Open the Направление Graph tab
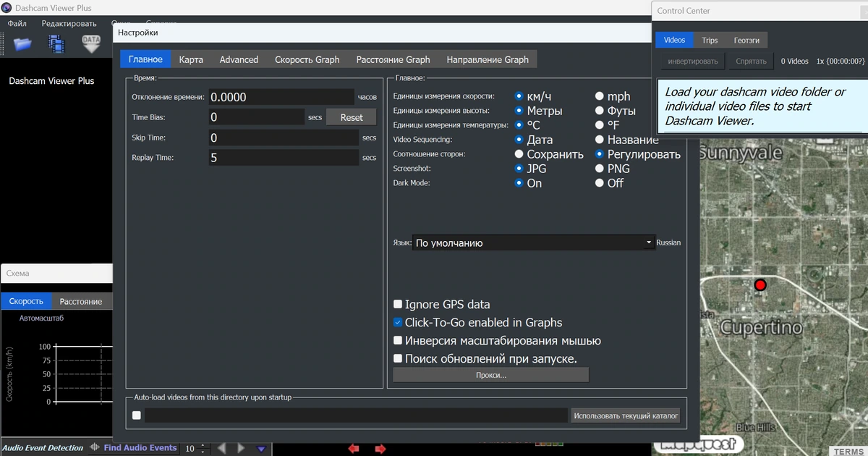Screen dimensions: 868x456 [488, 59]
